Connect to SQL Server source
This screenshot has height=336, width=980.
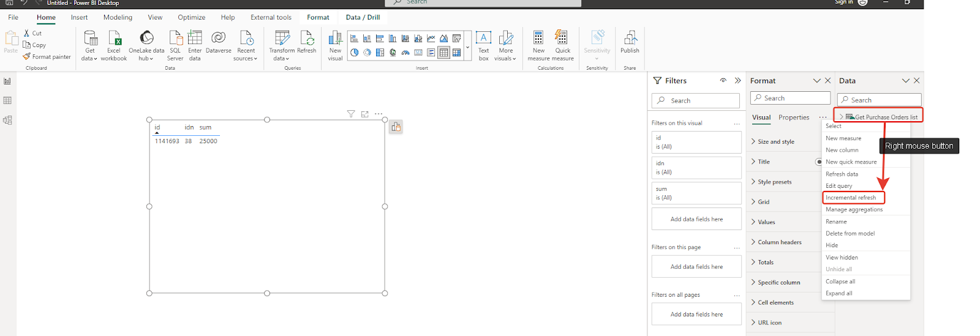click(175, 45)
